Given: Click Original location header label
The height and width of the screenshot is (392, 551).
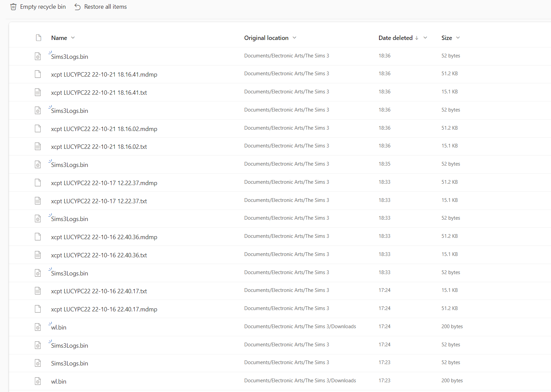Looking at the screenshot, I should click(x=266, y=38).
